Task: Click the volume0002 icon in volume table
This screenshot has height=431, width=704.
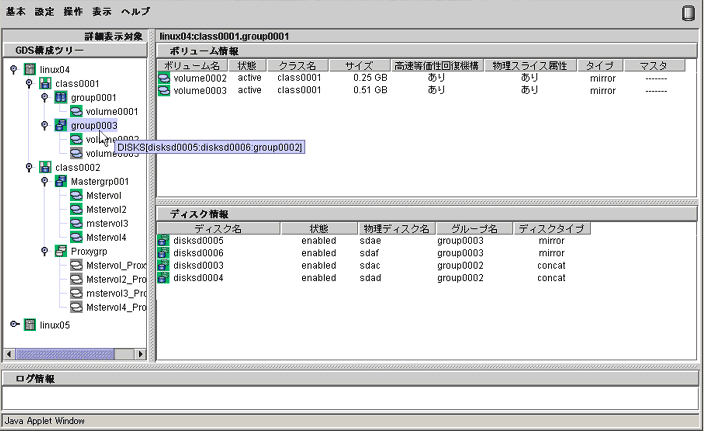Action: [x=164, y=78]
